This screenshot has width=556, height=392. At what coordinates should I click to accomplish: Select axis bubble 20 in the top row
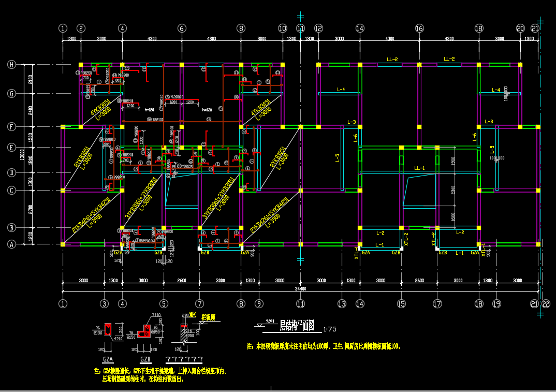pos(520,28)
